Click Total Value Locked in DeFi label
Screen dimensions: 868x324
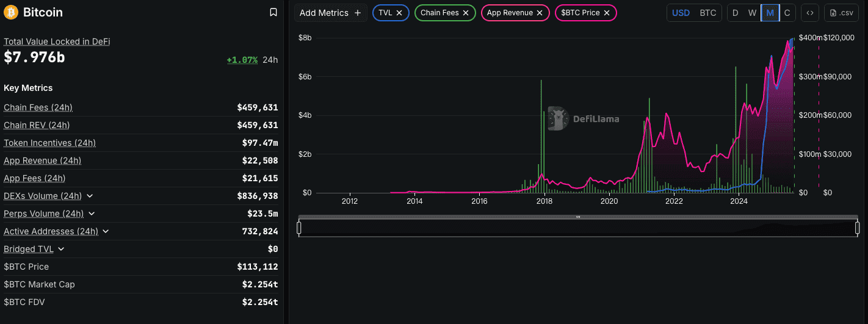tap(57, 41)
